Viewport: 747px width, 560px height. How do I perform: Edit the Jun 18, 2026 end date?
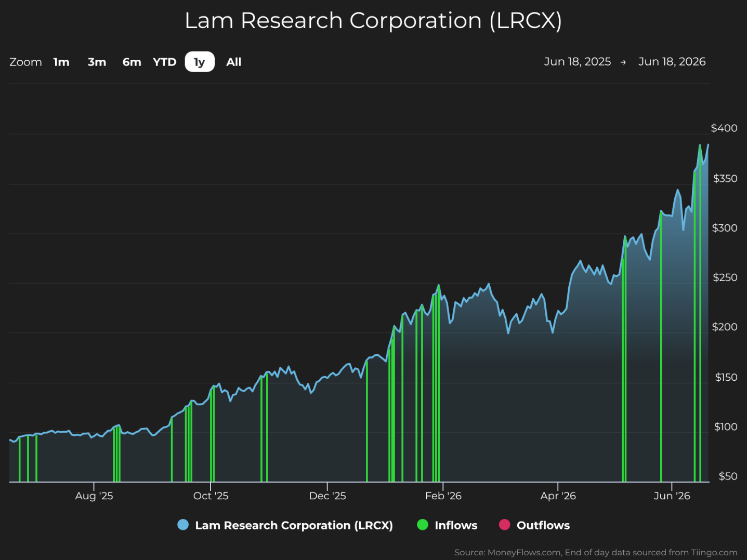672,61
